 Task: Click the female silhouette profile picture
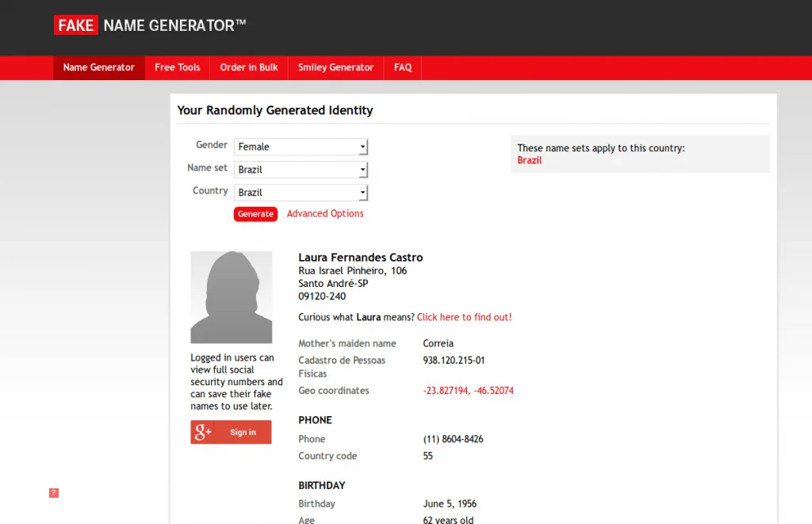[x=231, y=297]
